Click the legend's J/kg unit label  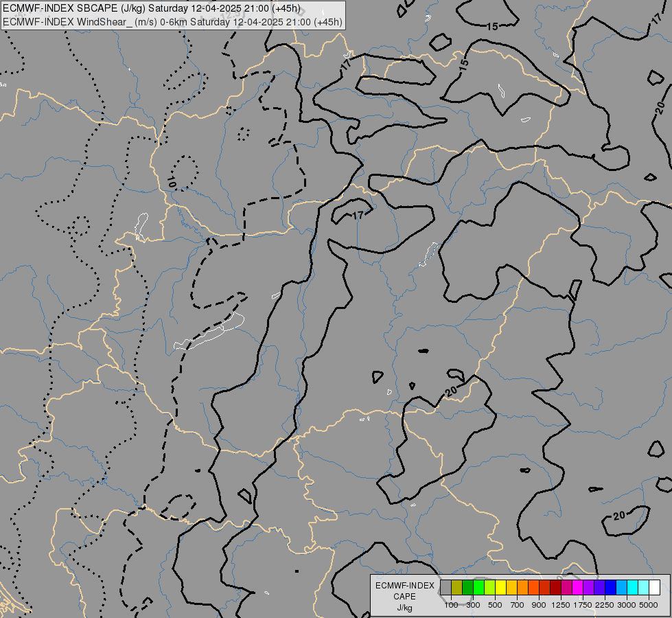[x=404, y=608]
